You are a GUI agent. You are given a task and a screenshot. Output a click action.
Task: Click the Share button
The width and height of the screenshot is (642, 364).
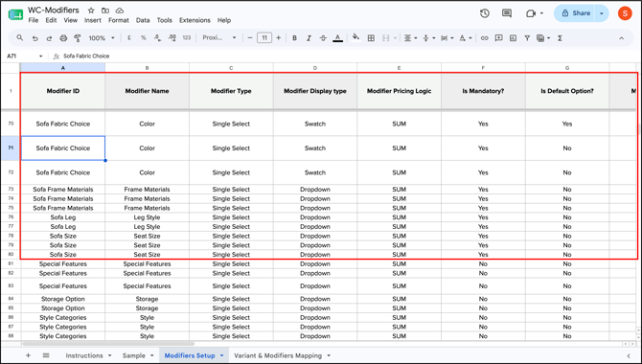[576, 13]
